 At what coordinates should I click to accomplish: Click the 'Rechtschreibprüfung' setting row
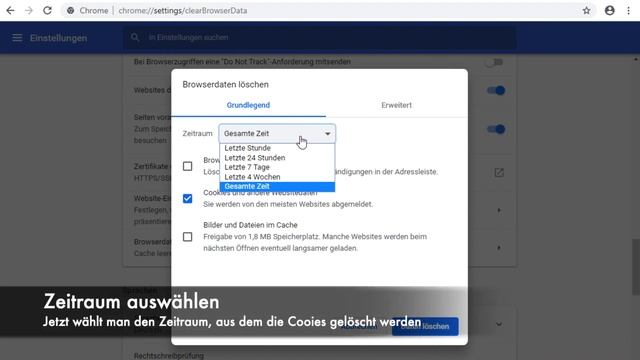click(x=169, y=356)
